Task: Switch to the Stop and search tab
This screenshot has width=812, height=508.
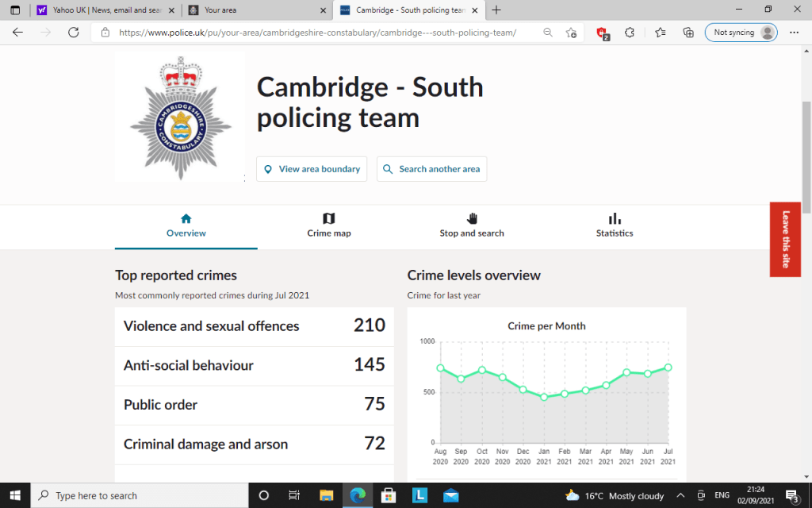Action: coord(472,225)
